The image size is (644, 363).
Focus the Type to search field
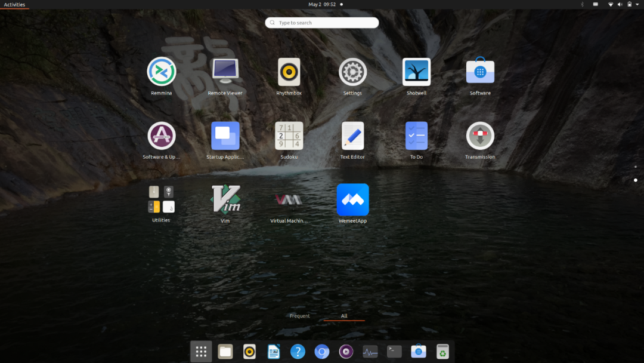(322, 23)
